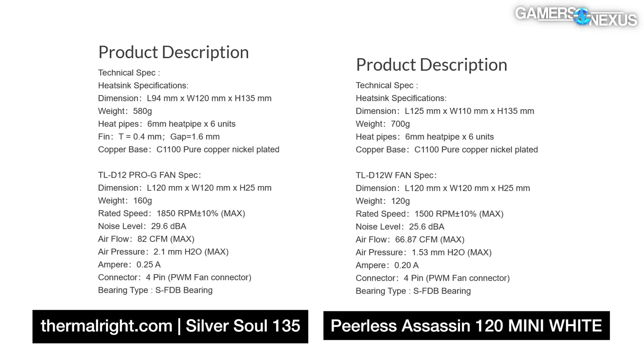This screenshot has height=362, width=644.
Task: Click the Noise Level 29.6 dBA line
Action: 142,226
